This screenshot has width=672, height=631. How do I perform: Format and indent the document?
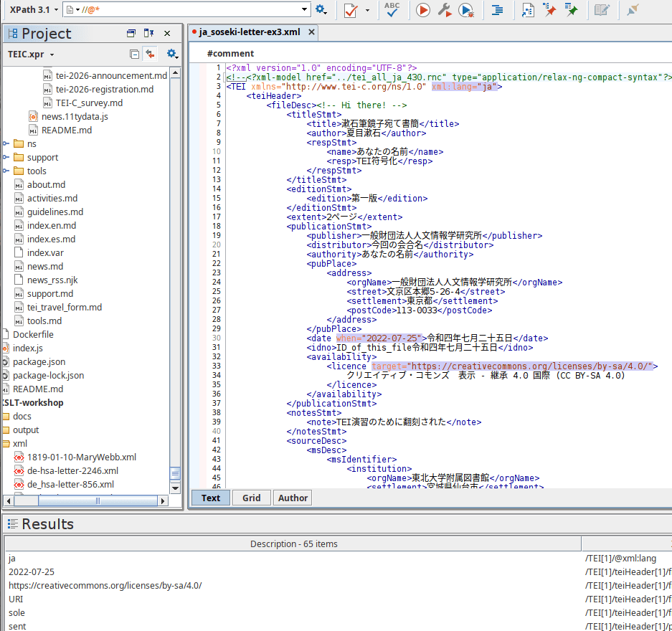pyautogui.click(x=497, y=10)
